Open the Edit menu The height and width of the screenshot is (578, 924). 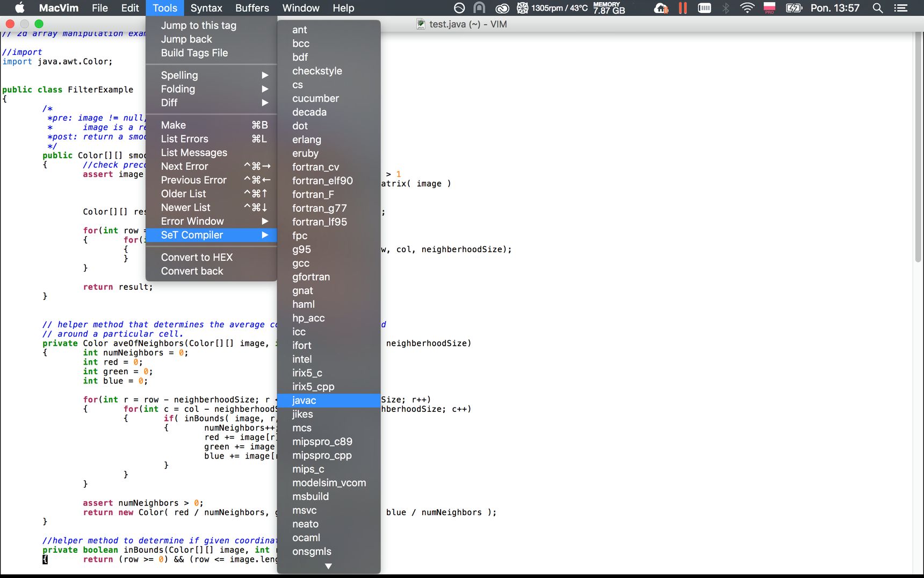pos(130,8)
